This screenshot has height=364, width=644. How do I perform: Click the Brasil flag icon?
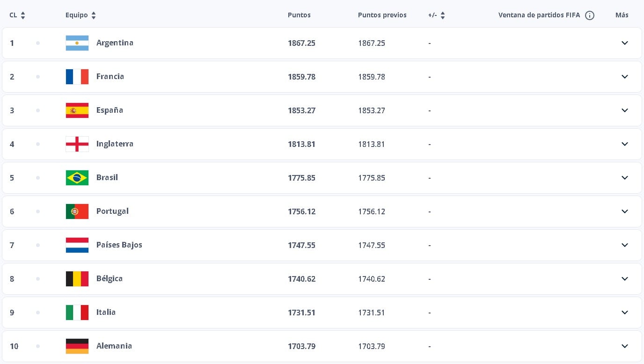77,178
